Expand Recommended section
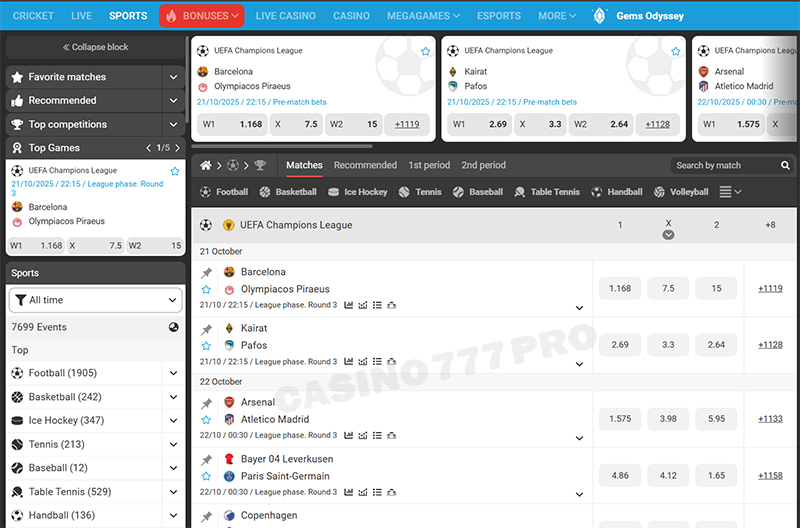 click(173, 100)
